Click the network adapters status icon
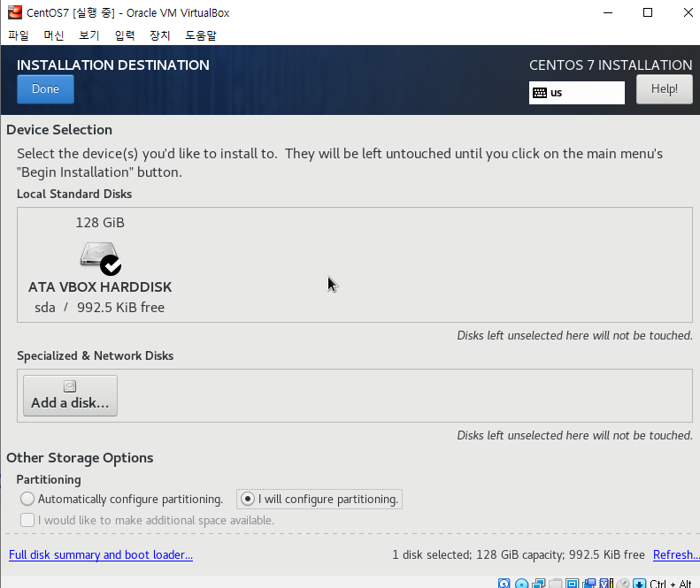This screenshot has height=588, width=700. pos(538,584)
